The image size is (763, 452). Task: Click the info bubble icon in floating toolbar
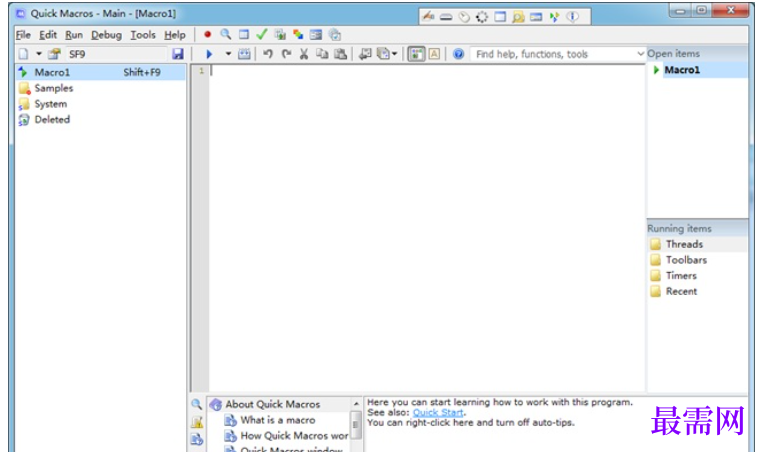pos(573,17)
